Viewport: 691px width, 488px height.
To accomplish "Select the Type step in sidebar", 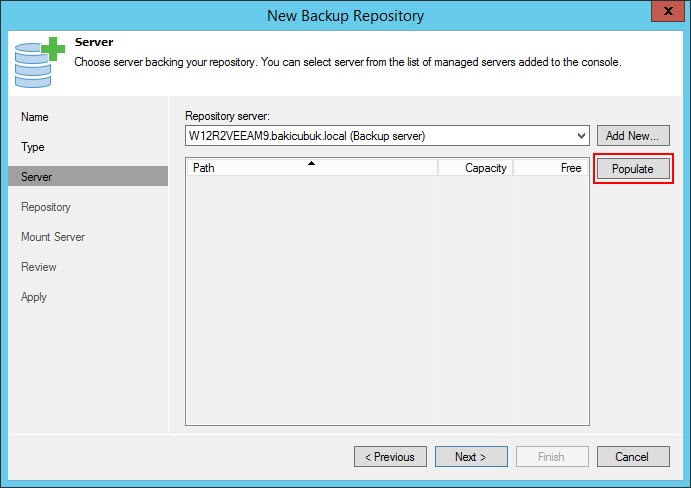I will (x=33, y=147).
